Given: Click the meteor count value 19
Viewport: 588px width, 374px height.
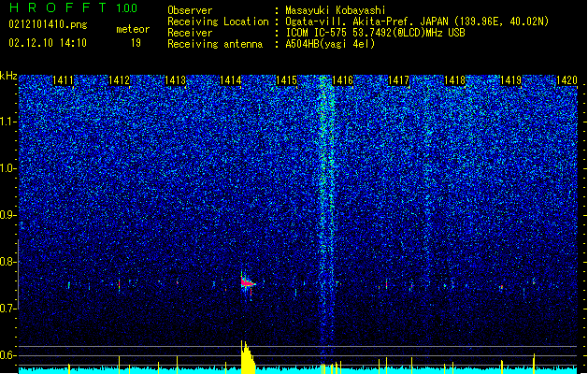Looking at the screenshot, I should point(136,43).
